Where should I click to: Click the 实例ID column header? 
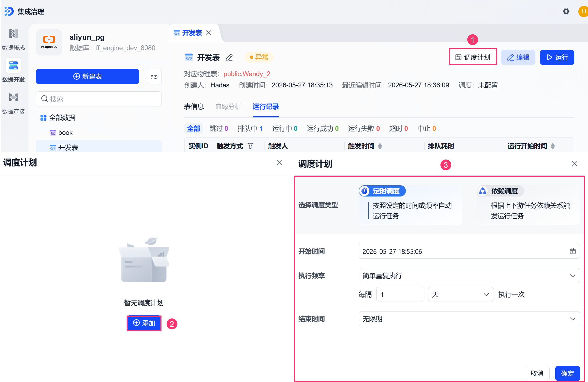point(198,146)
